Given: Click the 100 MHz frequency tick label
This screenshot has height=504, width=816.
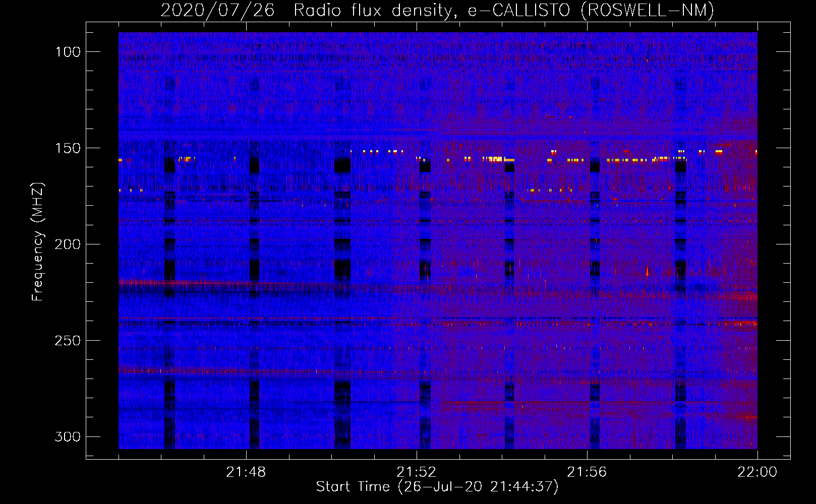Looking at the screenshot, I should pos(67,52).
